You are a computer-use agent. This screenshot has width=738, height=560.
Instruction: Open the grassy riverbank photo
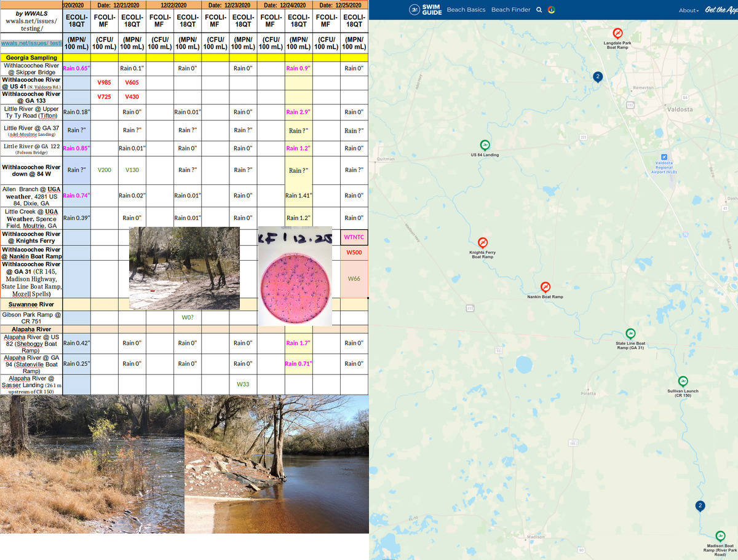(92, 464)
